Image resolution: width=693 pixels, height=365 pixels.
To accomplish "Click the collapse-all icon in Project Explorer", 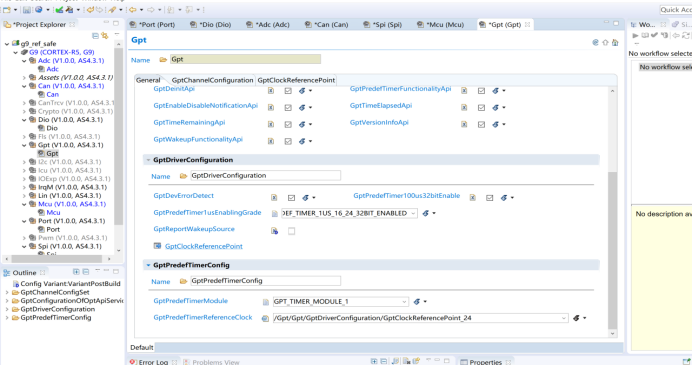I will (x=95, y=35).
